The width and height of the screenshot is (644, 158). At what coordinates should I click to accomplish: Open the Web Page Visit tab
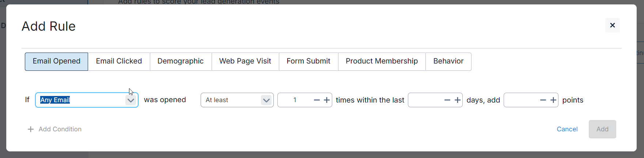(245, 61)
